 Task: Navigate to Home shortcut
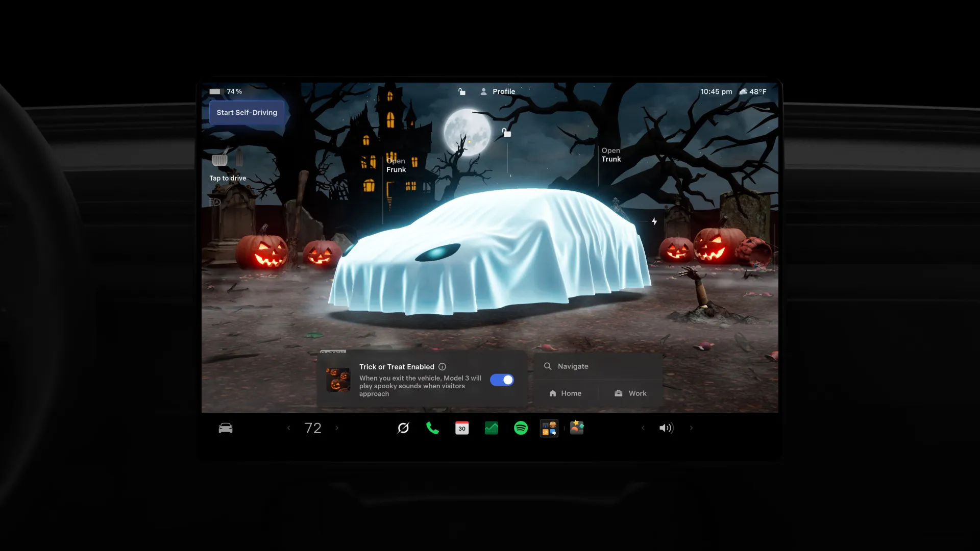click(566, 393)
